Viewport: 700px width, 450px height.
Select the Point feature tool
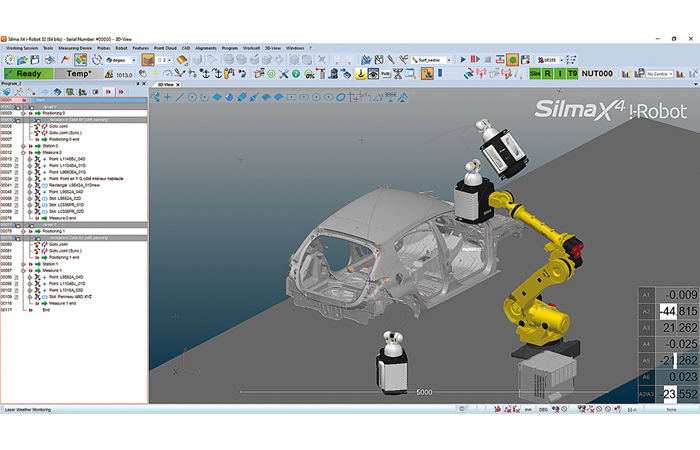pos(167,97)
